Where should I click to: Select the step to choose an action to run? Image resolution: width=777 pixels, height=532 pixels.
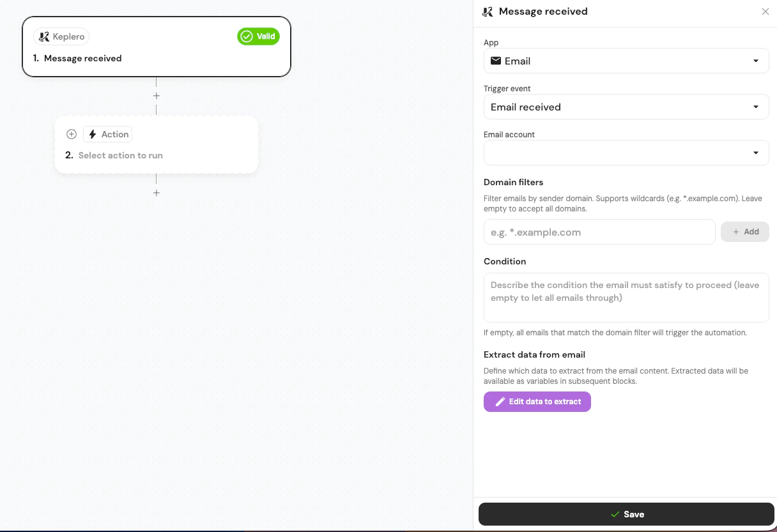pos(120,155)
